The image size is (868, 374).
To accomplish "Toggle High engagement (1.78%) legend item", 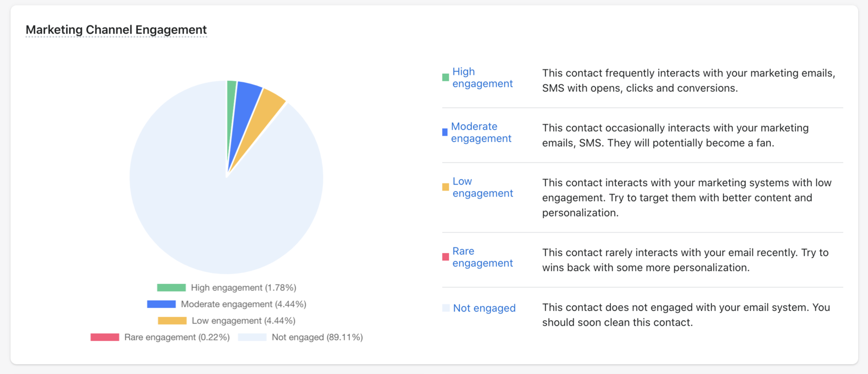I will click(227, 288).
